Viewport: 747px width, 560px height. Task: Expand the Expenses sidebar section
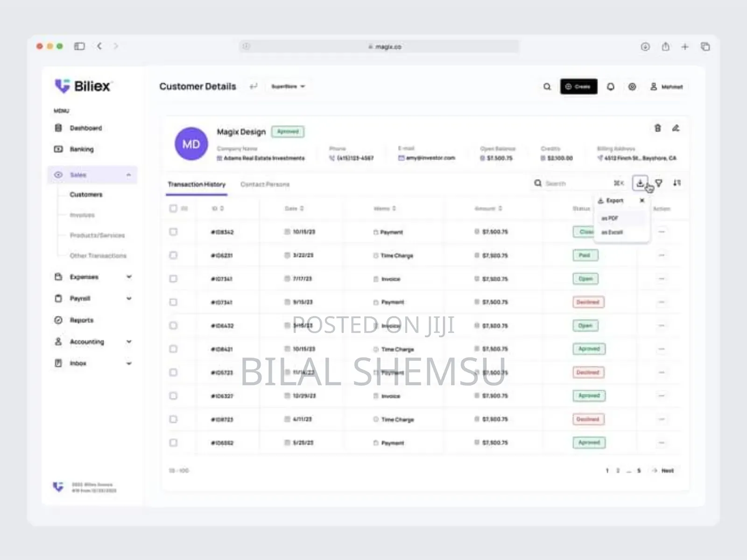(x=129, y=277)
